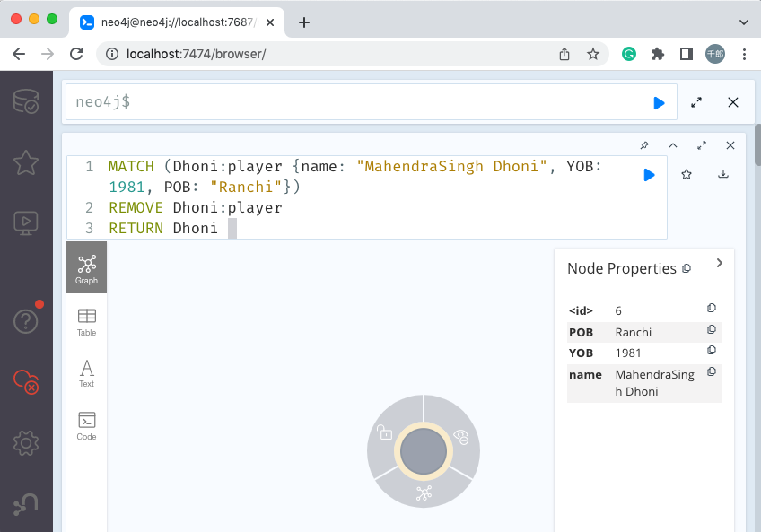This screenshot has width=761, height=532.
Task: Open the Neo4j Aura cloud sync icon
Action: pyautogui.click(x=26, y=381)
